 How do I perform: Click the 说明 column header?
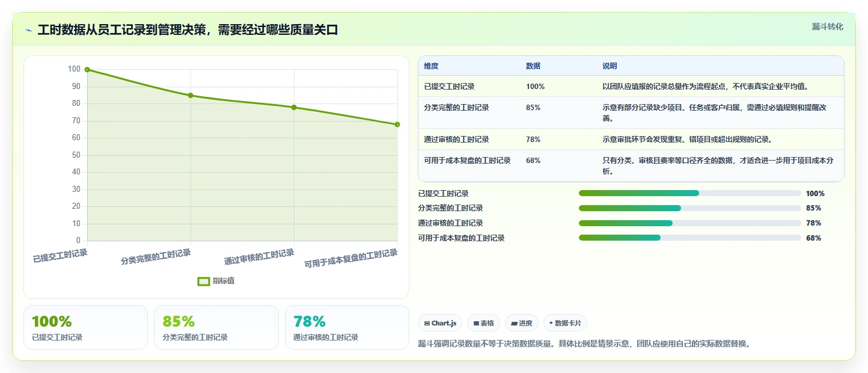[x=610, y=66]
